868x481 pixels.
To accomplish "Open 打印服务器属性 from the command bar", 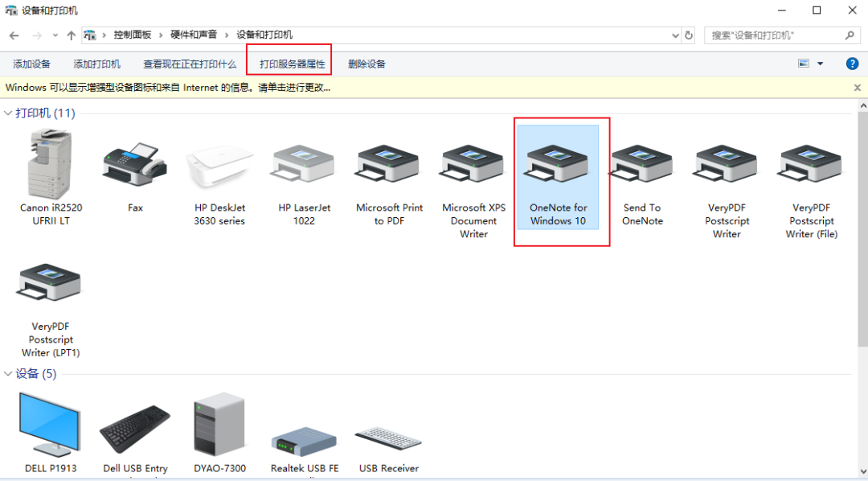I will (293, 64).
